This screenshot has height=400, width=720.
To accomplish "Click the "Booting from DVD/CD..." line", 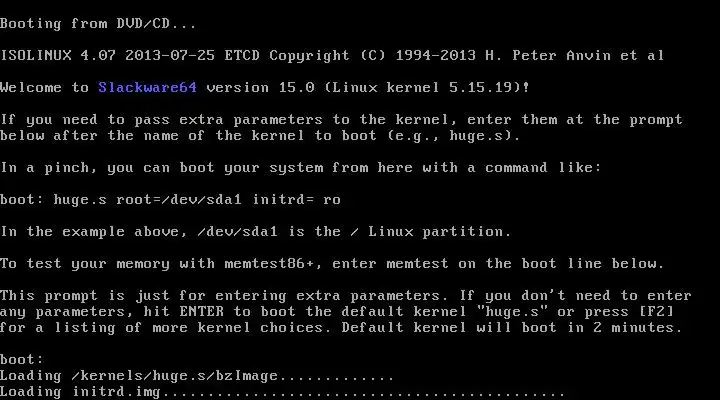I will (x=98, y=24).
